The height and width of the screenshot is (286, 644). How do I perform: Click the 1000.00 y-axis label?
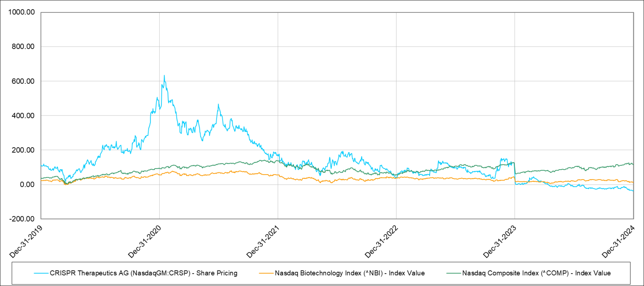click(21, 12)
